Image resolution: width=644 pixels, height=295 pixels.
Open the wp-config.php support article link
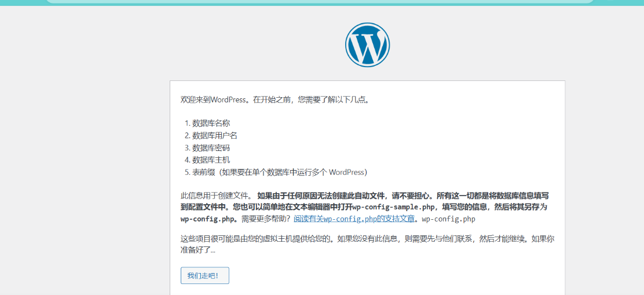tap(354, 219)
